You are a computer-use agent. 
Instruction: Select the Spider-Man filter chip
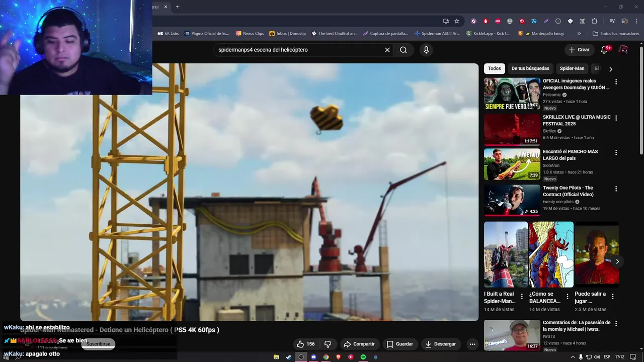pyautogui.click(x=572, y=68)
